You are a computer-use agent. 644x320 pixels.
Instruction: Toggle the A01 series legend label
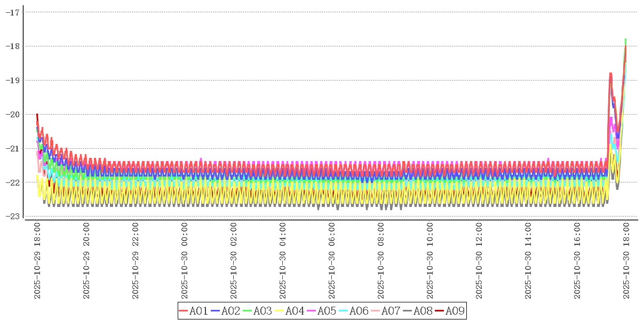(198, 311)
